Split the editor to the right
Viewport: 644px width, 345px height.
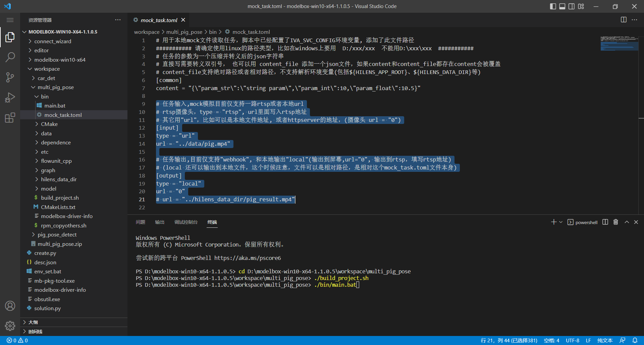click(624, 20)
